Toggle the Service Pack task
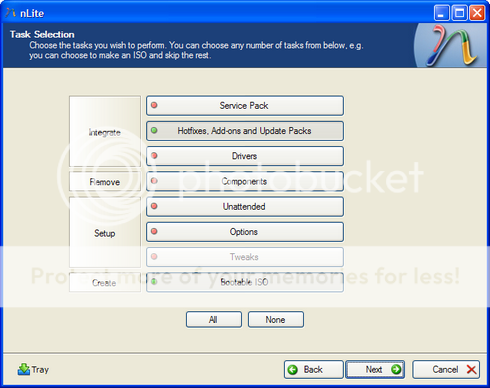 tap(245, 106)
